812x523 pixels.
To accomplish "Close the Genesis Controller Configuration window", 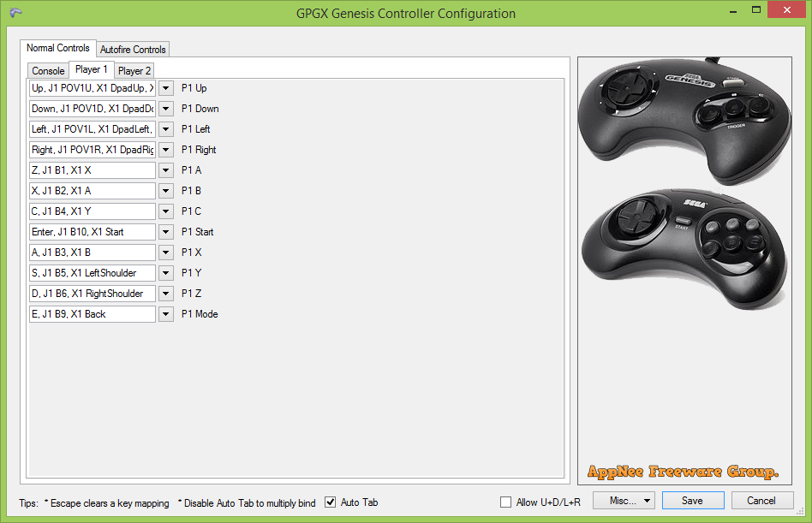I will click(x=786, y=10).
